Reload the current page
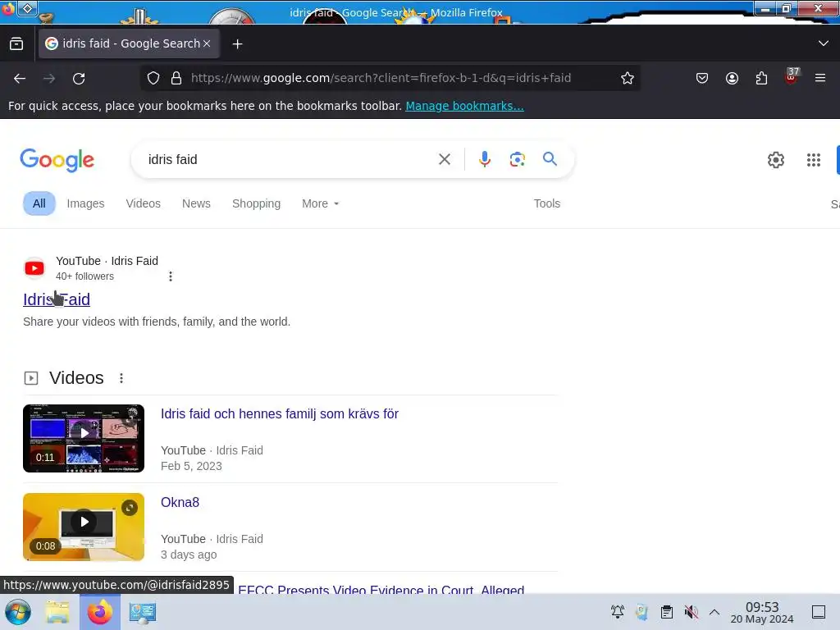Viewport: 840px width, 630px height. (x=79, y=79)
